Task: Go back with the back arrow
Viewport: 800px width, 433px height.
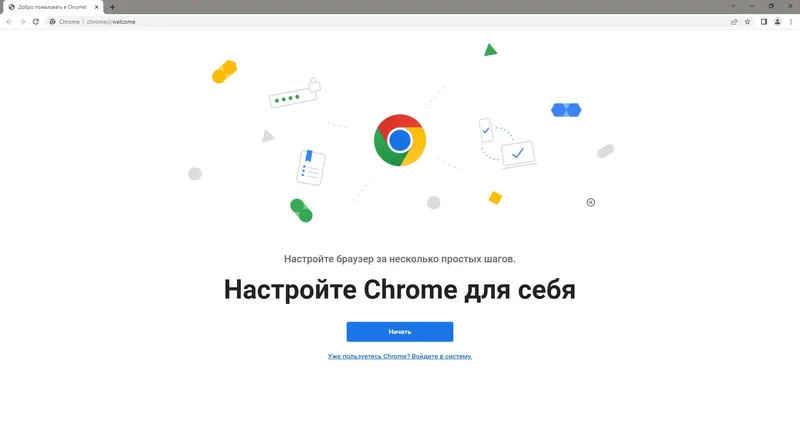Action: (9, 22)
